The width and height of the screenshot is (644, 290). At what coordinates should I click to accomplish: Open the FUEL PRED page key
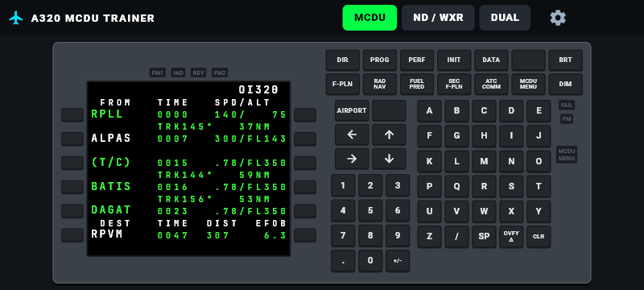pos(417,85)
